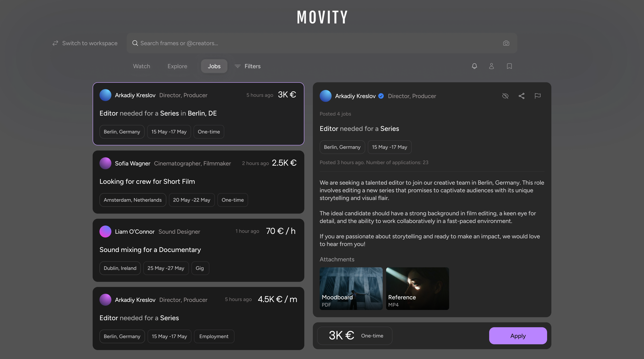Click the Filters lines icon
Screen dimensions: 644x359
(237, 66)
